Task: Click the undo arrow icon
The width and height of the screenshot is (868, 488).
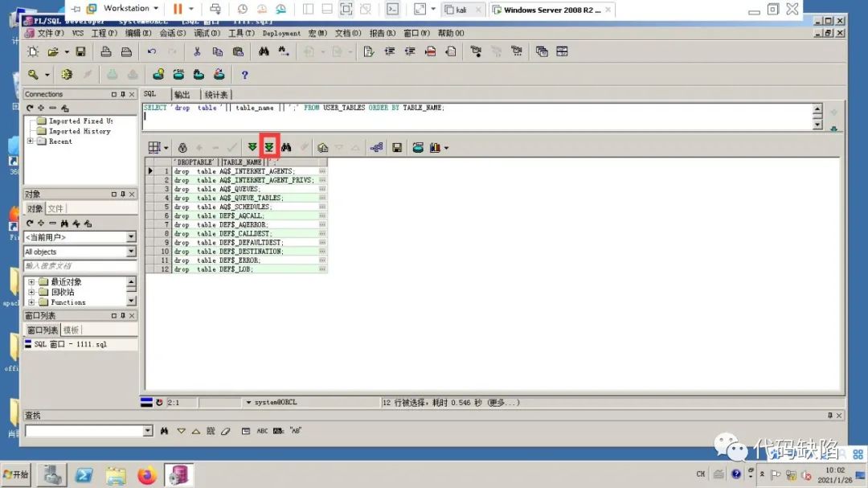Action: (x=152, y=51)
